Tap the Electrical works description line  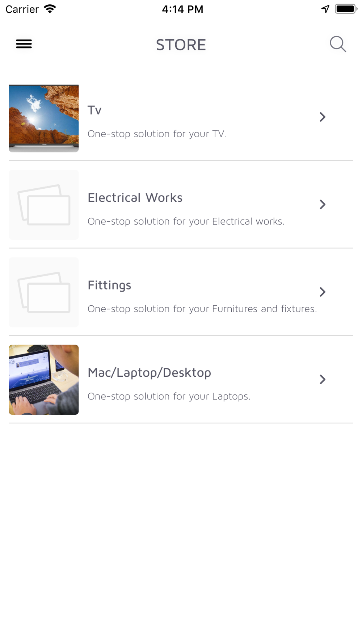186,221
